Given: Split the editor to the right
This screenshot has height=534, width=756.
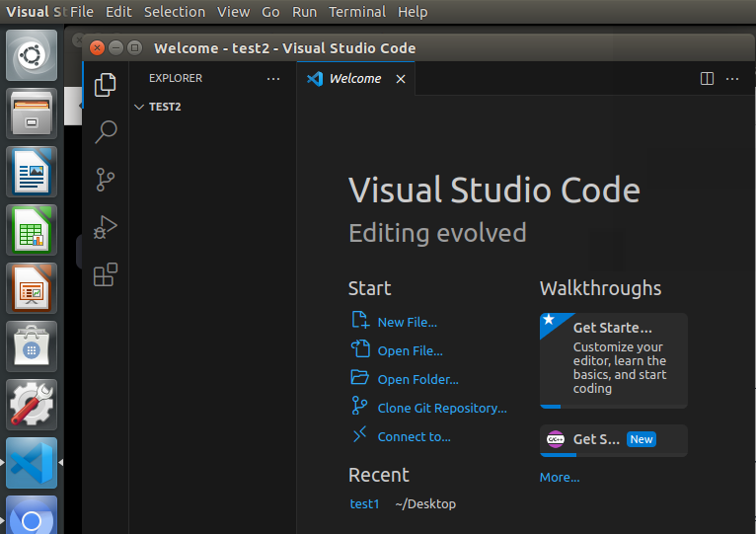Looking at the screenshot, I should [707, 79].
